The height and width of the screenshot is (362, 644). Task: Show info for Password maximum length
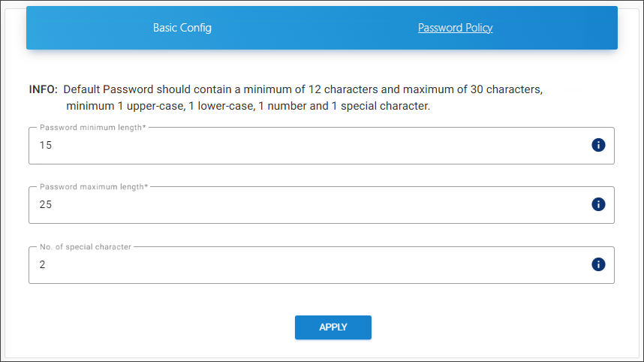(598, 204)
